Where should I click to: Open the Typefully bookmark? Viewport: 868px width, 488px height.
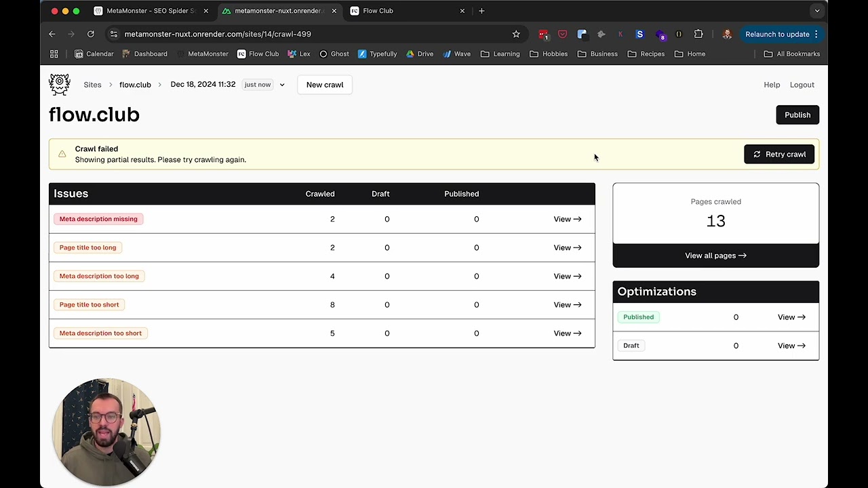point(377,54)
